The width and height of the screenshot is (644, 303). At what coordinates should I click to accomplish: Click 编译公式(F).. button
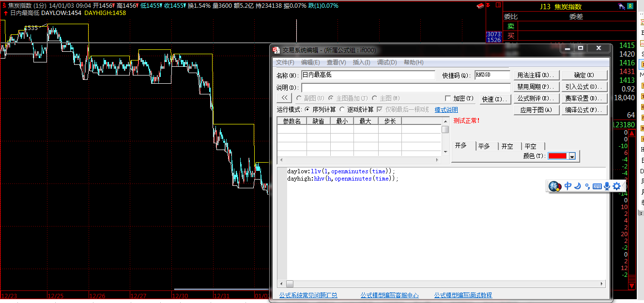click(584, 110)
